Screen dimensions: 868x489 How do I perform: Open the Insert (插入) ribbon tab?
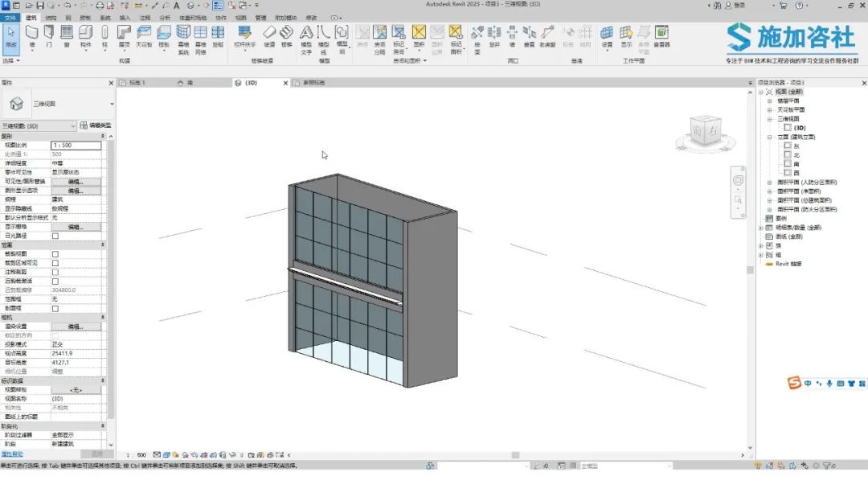tap(125, 18)
